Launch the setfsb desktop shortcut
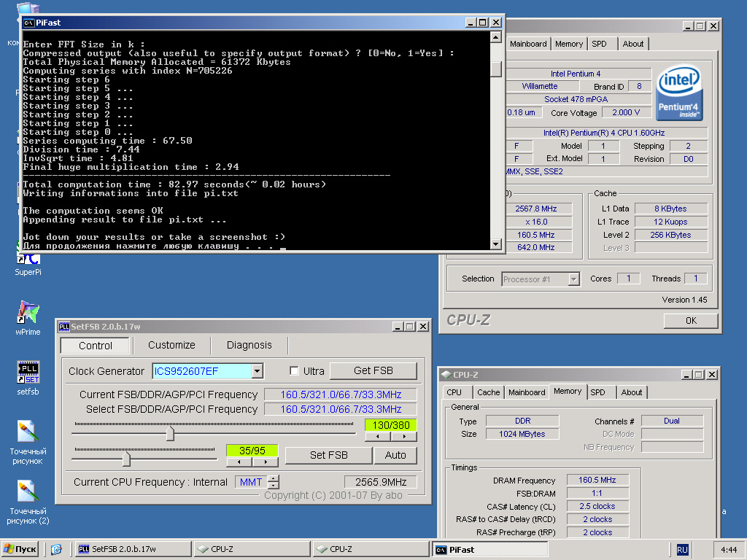747x560 pixels. point(28,378)
